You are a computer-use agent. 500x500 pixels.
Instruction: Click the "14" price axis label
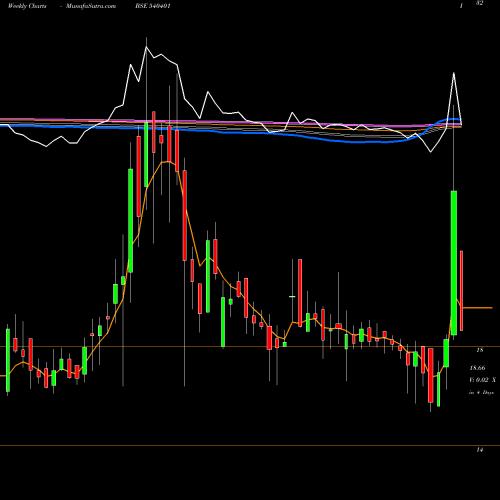pos(480,450)
